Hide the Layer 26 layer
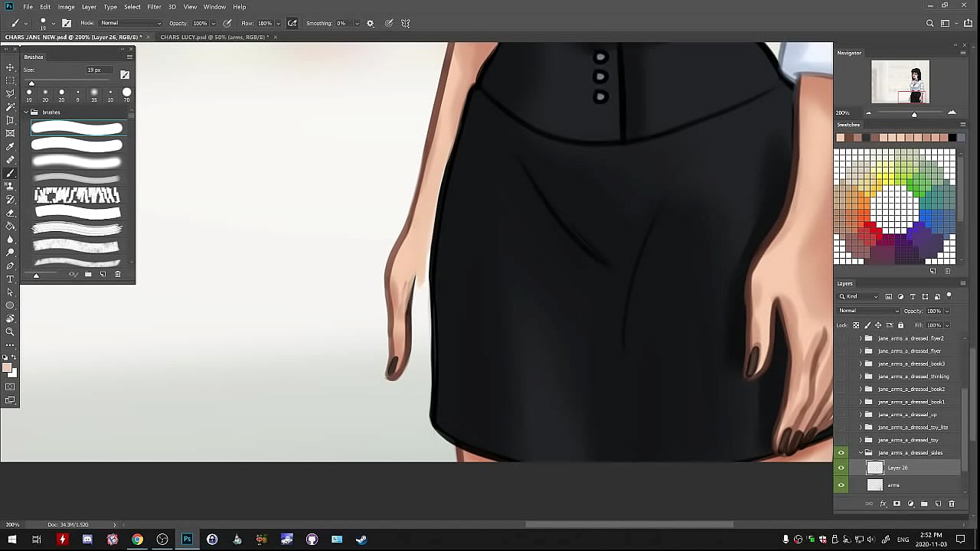This screenshot has width=980, height=551. click(841, 468)
